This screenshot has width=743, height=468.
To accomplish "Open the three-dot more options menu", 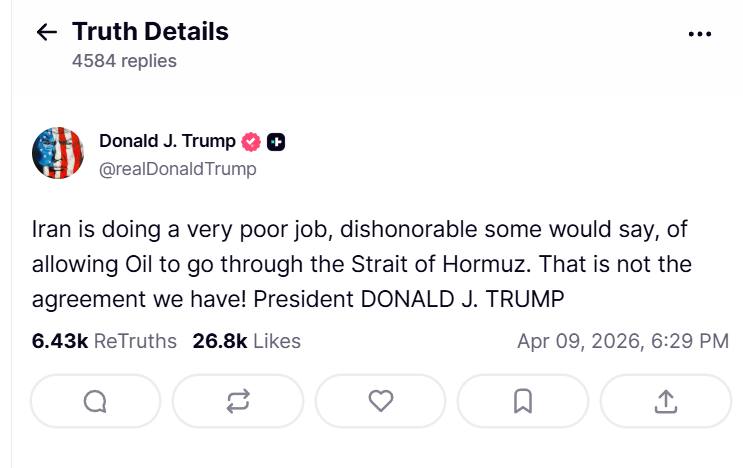I will click(x=699, y=33).
